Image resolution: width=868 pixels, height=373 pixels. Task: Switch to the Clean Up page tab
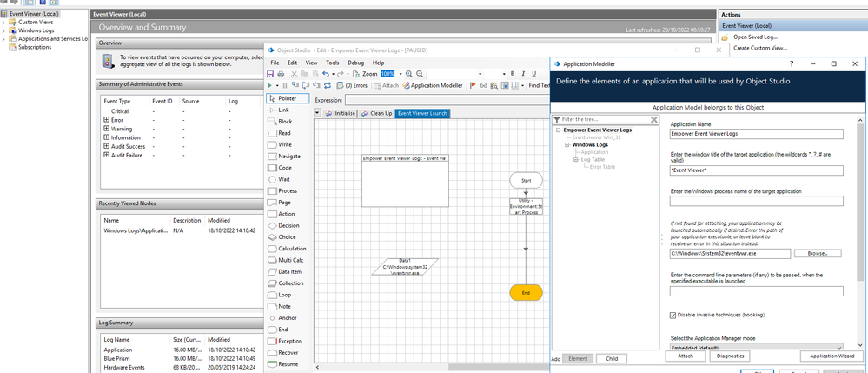click(x=376, y=114)
